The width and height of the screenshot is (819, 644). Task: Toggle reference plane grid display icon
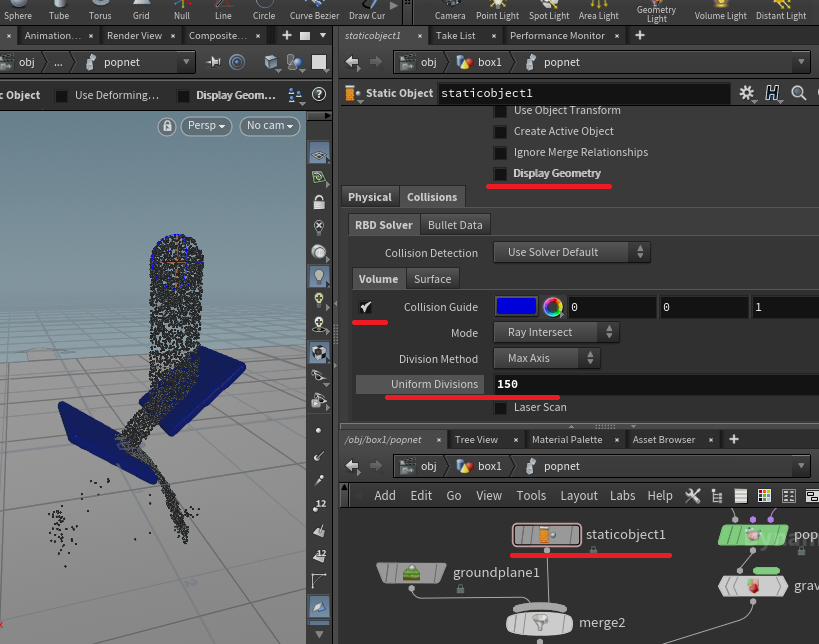coord(319,155)
